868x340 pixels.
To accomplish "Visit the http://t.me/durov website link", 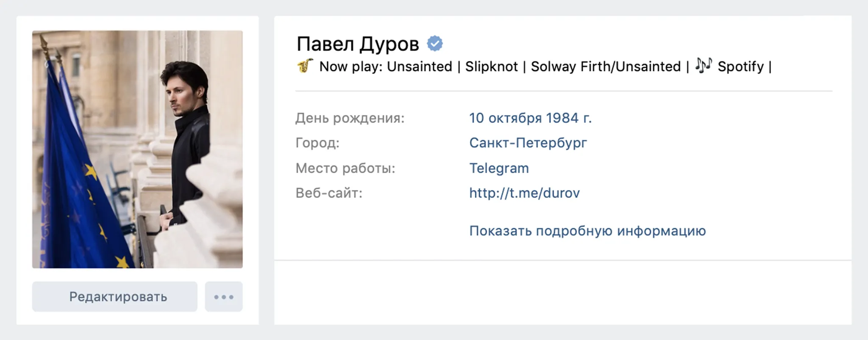I will (524, 193).
